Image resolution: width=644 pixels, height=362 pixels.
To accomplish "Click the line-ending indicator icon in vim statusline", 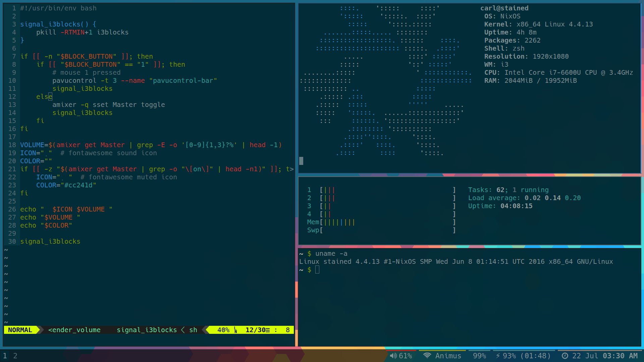I will (x=235, y=330).
